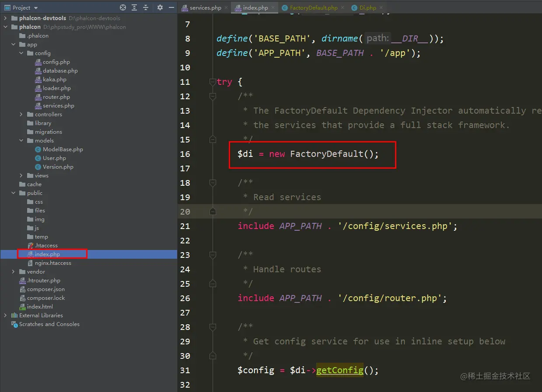The width and height of the screenshot is (542, 392).
Task: Fold the Read services comment at line 18
Action: click(x=213, y=183)
